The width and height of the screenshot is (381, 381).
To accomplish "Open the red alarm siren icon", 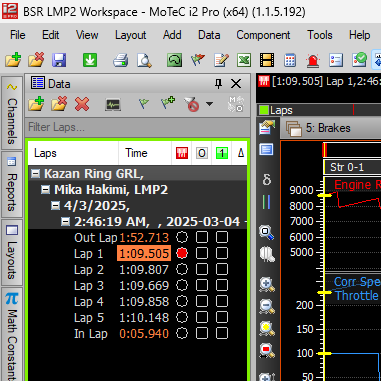I will (313, 60).
